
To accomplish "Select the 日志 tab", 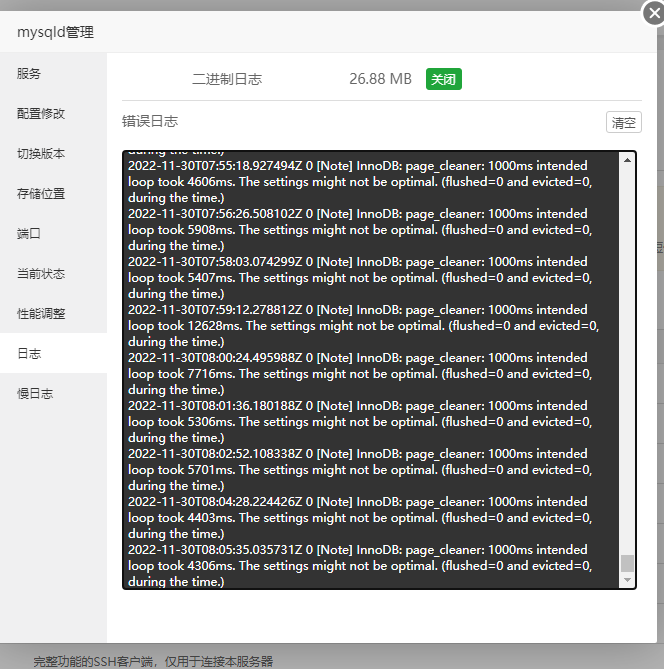I will (x=53, y=353).
